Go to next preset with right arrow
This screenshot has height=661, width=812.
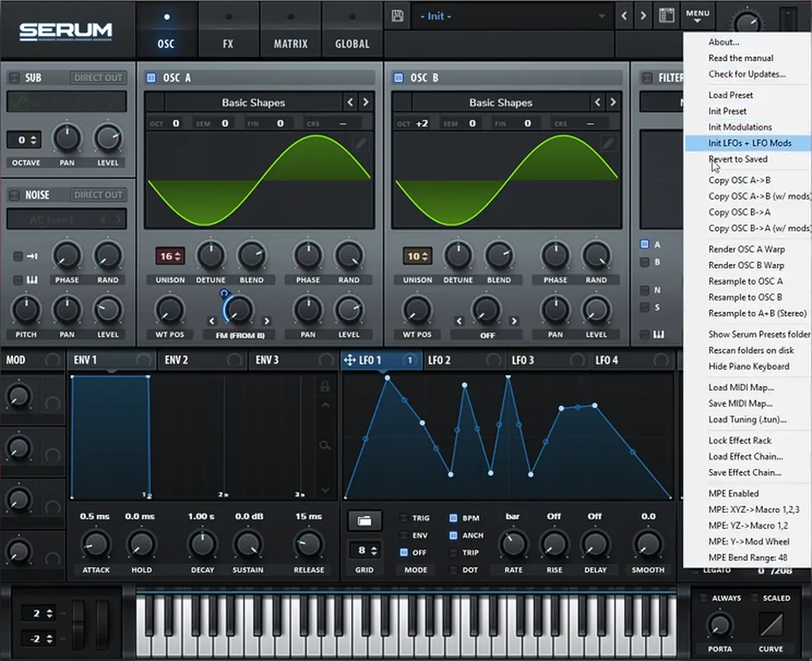(643, 16)
